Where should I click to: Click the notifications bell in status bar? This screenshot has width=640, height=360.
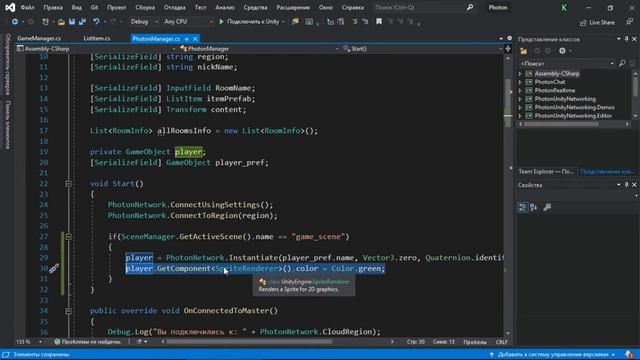629,354
